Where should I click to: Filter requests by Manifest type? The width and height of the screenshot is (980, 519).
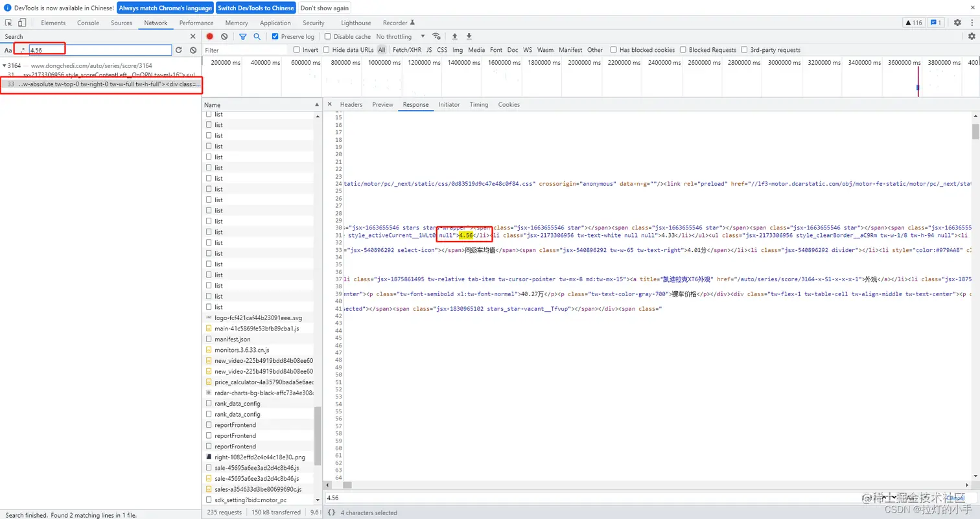(570, 50)
